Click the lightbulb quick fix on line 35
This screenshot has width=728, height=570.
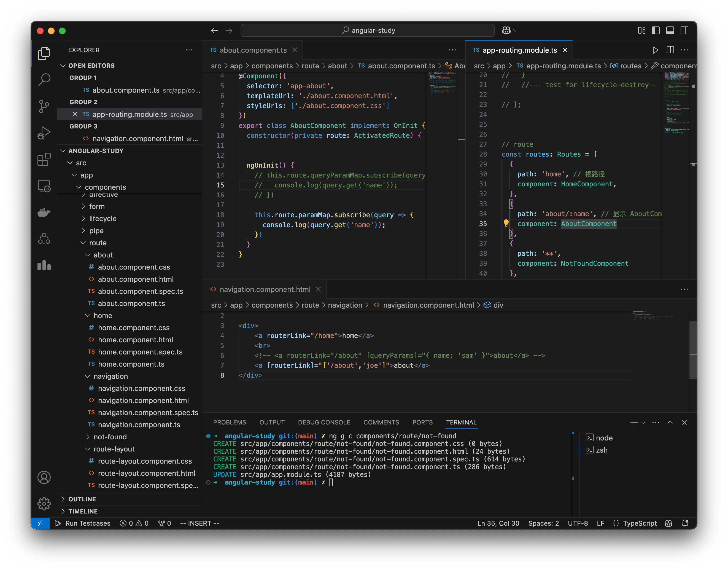(506, 224)
